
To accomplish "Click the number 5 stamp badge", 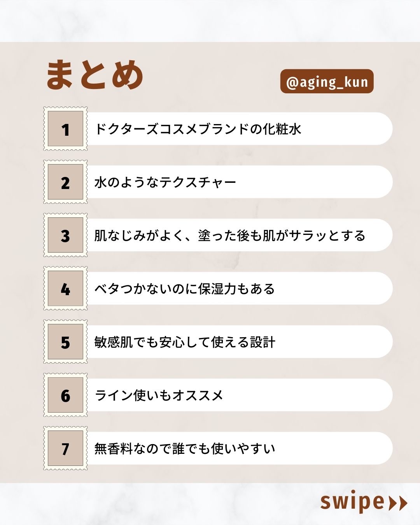I will point(65,342).
